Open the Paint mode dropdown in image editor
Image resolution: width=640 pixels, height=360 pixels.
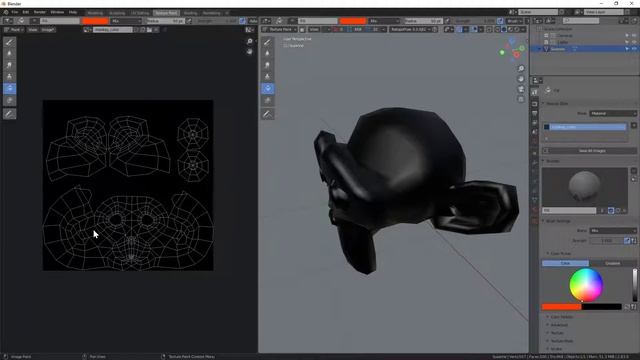[13, 30]
